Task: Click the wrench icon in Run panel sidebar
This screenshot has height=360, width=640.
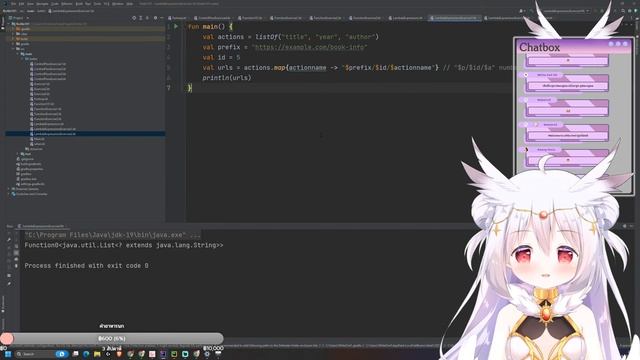Action: [x=9, y=240]
